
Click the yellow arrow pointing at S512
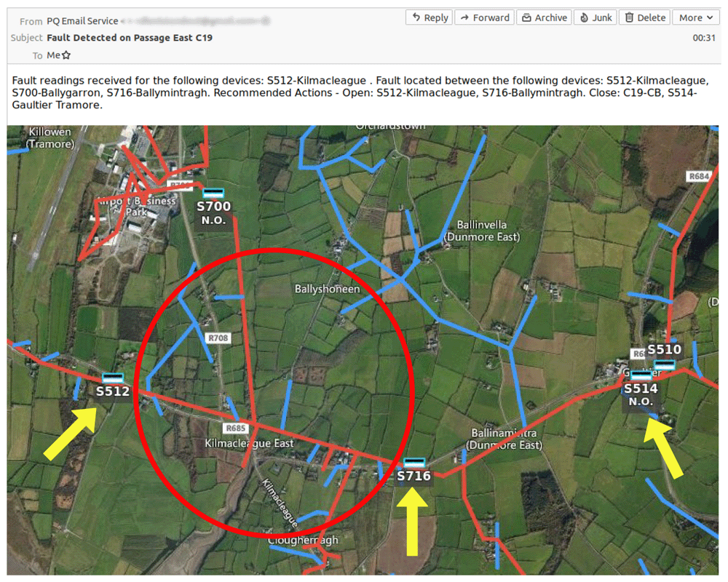[70, 434]
